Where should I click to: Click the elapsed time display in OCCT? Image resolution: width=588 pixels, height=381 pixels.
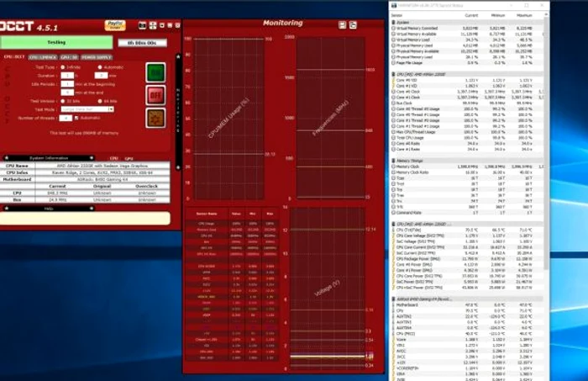[143, 43]
